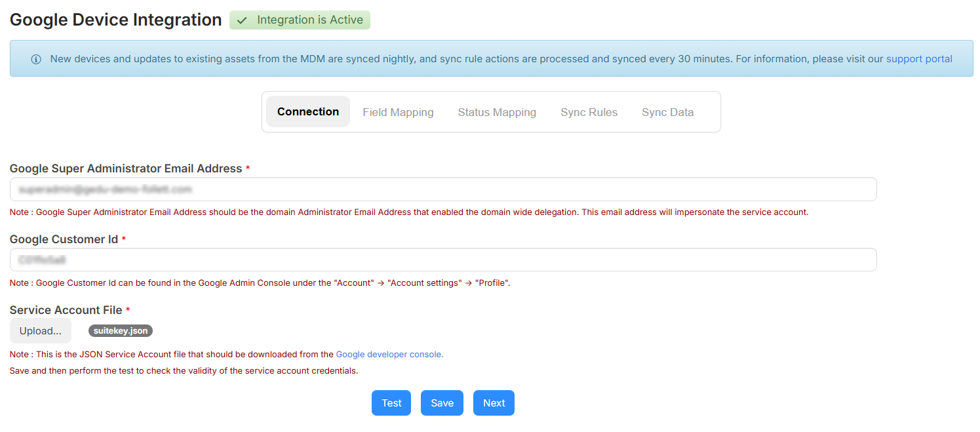Go to the Sync Data tab
Viewport: 980px width, 432px height.
click(x=667, y=112)
